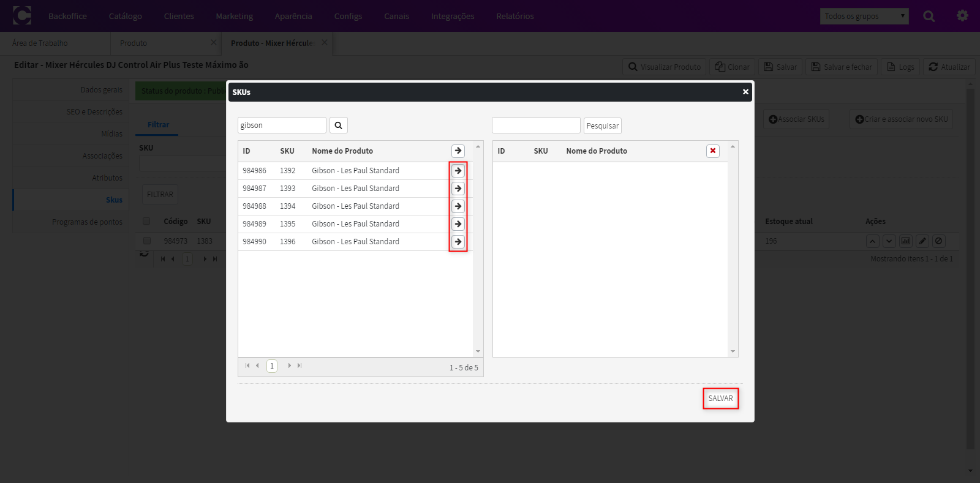Image resolution: width=980 pixels, height=483 pixels.
Task: Open the Aparência menu
Action: tap(293, 16)
